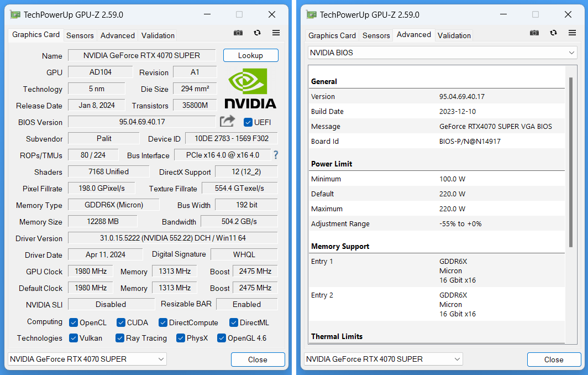The image size is (588, 375).
Task: Click BIOS export share arrow icon
Action: [227, 121]
